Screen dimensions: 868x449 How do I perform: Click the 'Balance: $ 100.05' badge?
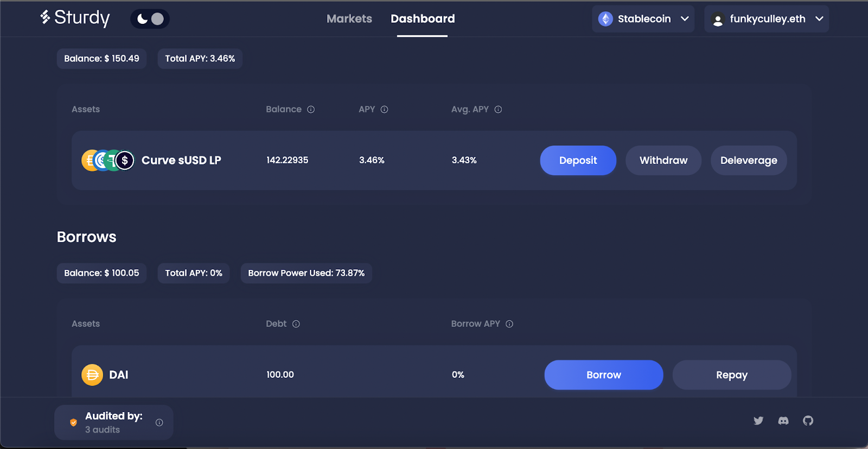101,273
